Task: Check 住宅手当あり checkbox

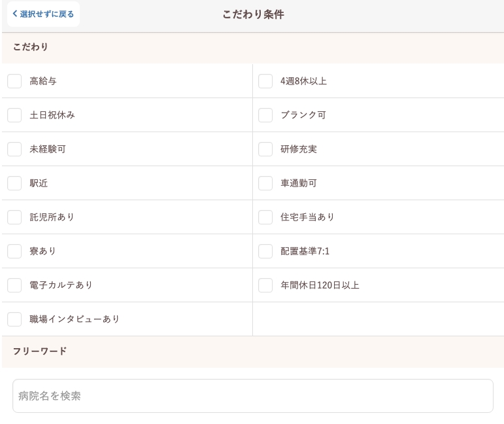Action: coord(265,217)
